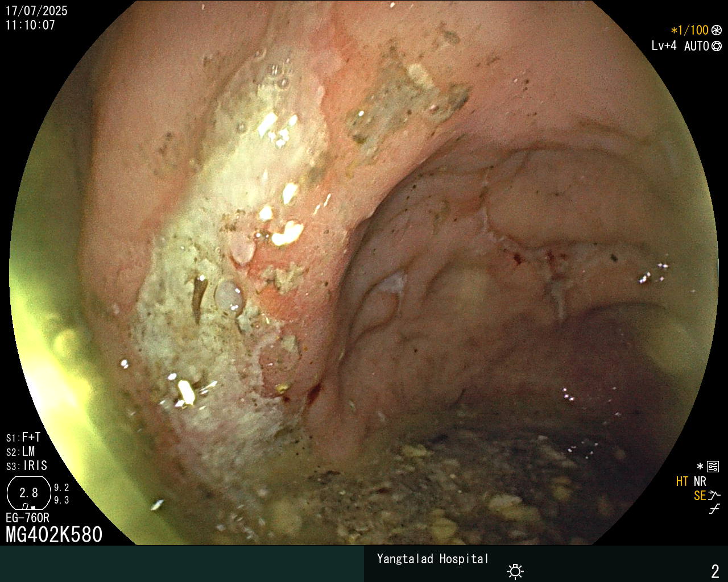Screen dimensions: 728x582
Task: Open the image adjustment sliders icon
Action: tap(713, 467)
